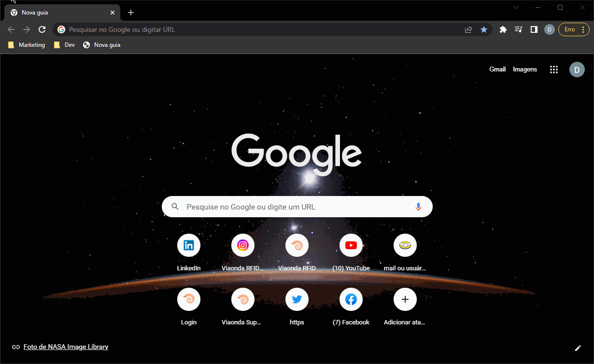Open the Foto de NASA Image Library link

click(66, 347)
